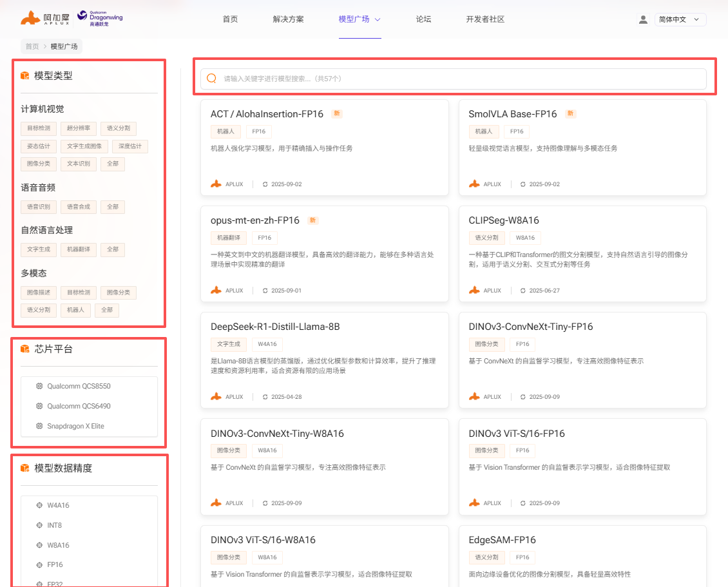The height and width of the screenshot is (587, 728).
Task: Select the INT8 precision option
Action: click(x=54, y=525)
